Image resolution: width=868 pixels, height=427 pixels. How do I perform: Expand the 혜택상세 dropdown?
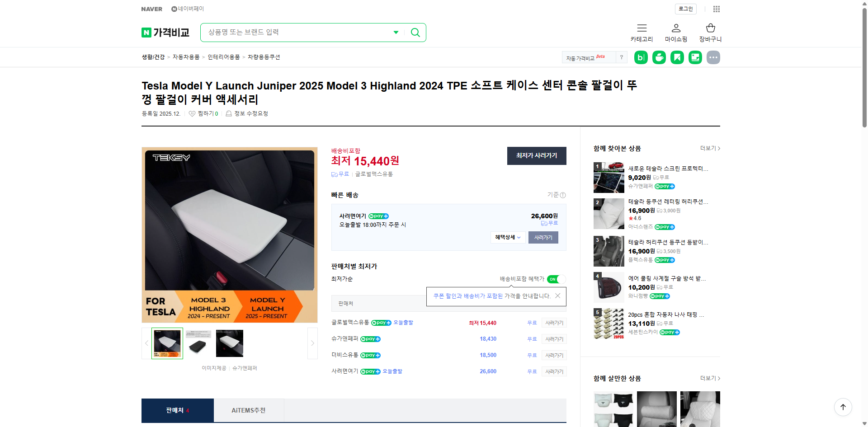pos(507,237)
